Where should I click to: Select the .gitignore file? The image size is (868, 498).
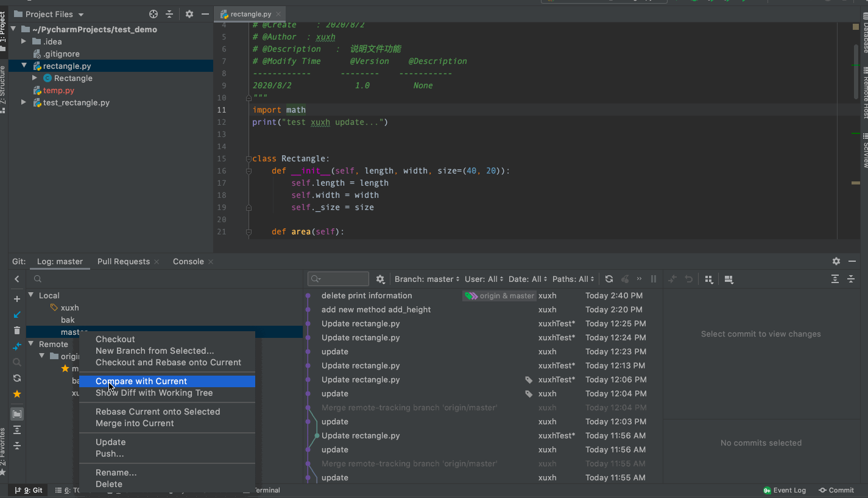[61, 54]
